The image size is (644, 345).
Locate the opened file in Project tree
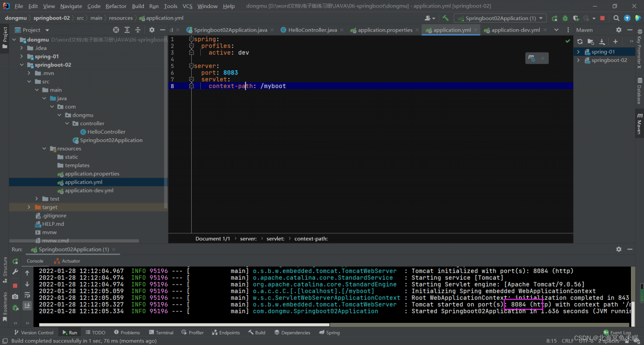point(116,30)
